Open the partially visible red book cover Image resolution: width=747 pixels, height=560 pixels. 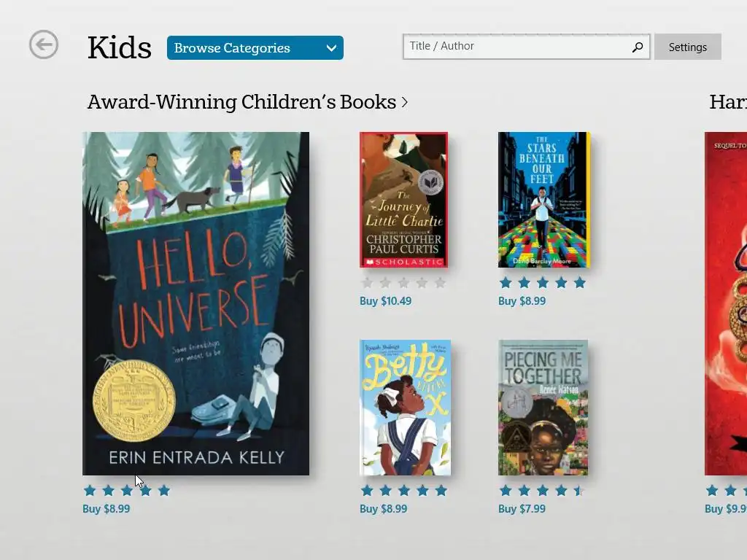(x=726, y=303)
